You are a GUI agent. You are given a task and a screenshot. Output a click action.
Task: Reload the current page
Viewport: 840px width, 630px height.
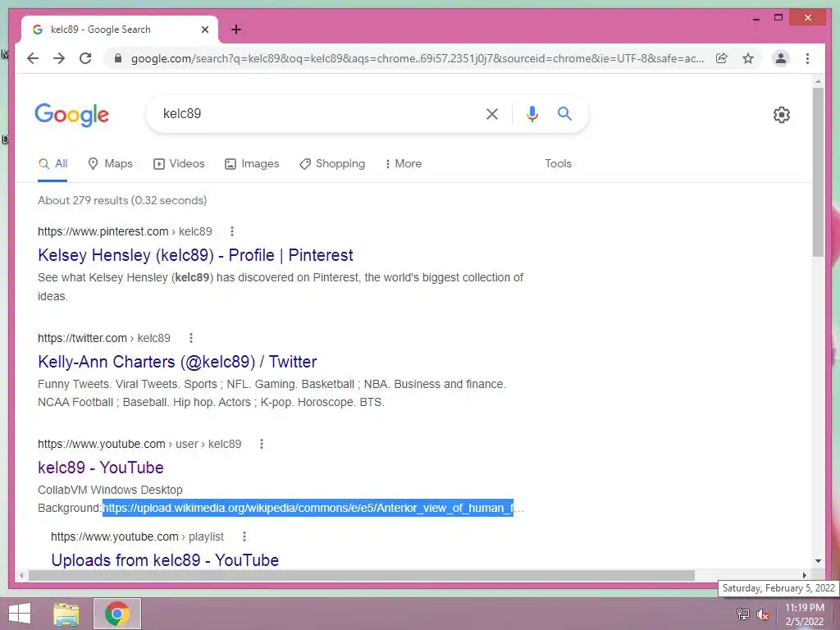coord(85,58)
